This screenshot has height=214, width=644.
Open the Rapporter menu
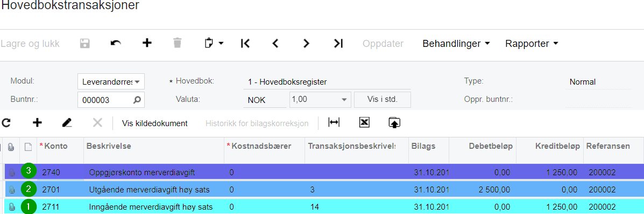click(532, 43)
